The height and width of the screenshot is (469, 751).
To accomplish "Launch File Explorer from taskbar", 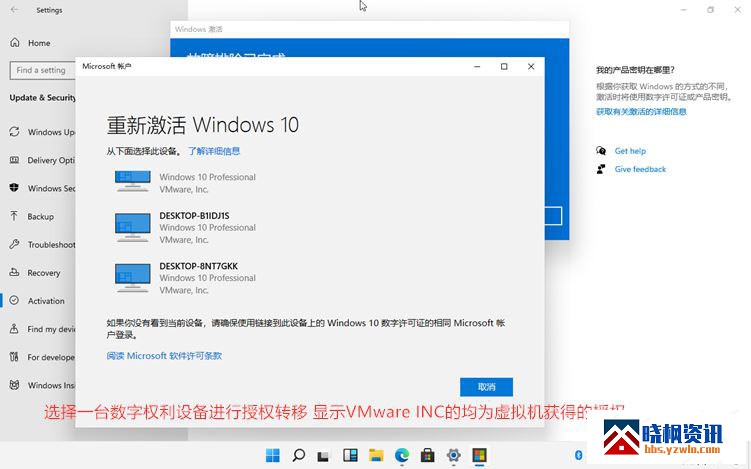I will tap(376, 455).
